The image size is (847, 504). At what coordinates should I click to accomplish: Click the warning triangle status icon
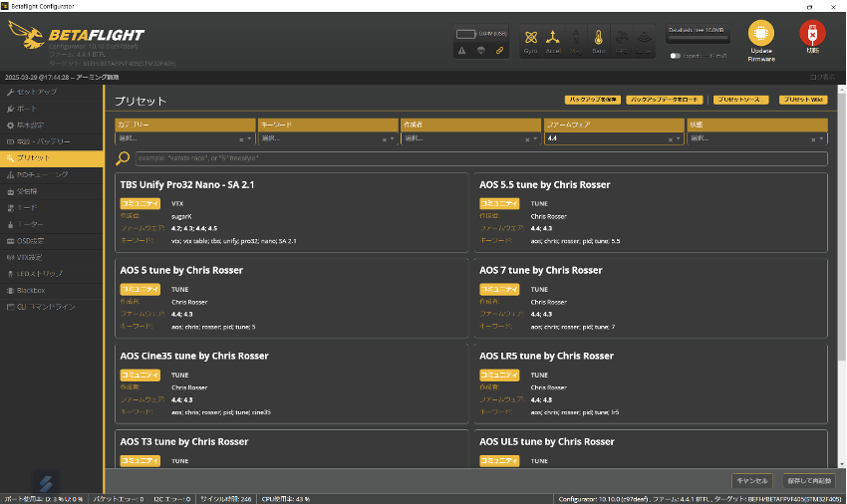tap(461, 50)
